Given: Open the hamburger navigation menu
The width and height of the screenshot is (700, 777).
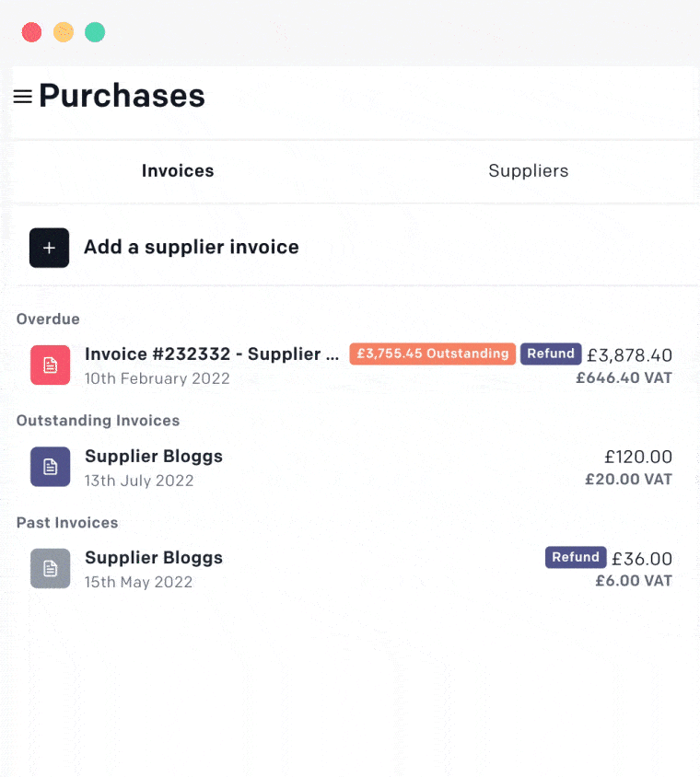Looking at the screenshot, I should pos(23,96).
